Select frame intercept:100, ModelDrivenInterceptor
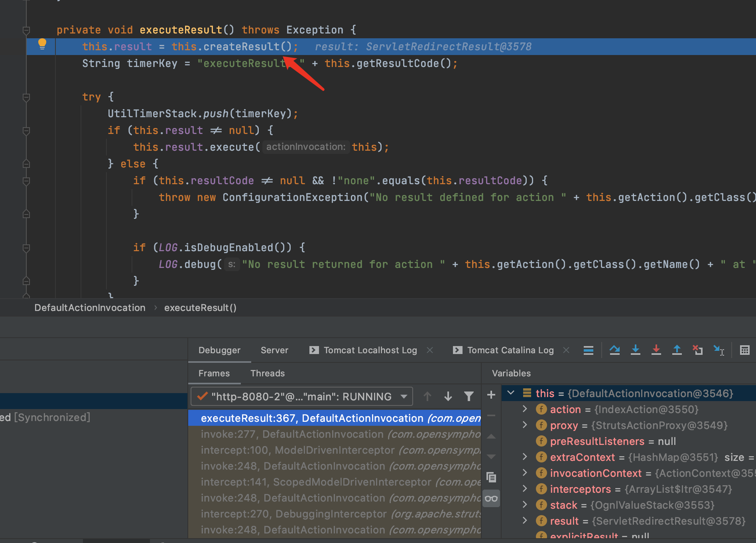Screen dimensions: 756x543 (x=335, y=450)
